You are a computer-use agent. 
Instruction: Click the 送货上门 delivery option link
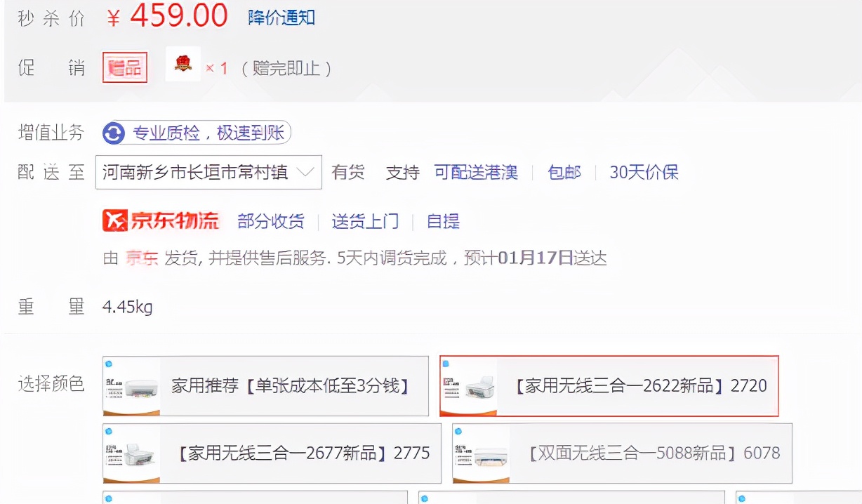tap(365, 220)
